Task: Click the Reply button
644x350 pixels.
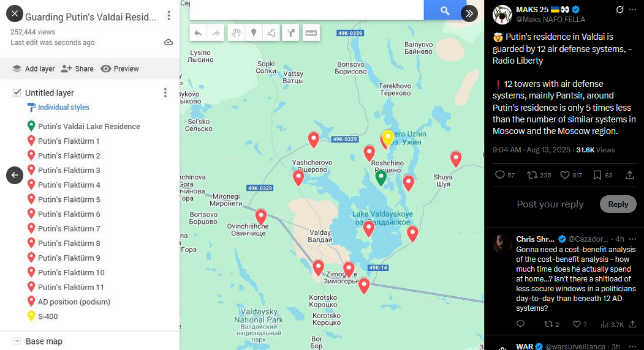Action: tap(618, 204)
